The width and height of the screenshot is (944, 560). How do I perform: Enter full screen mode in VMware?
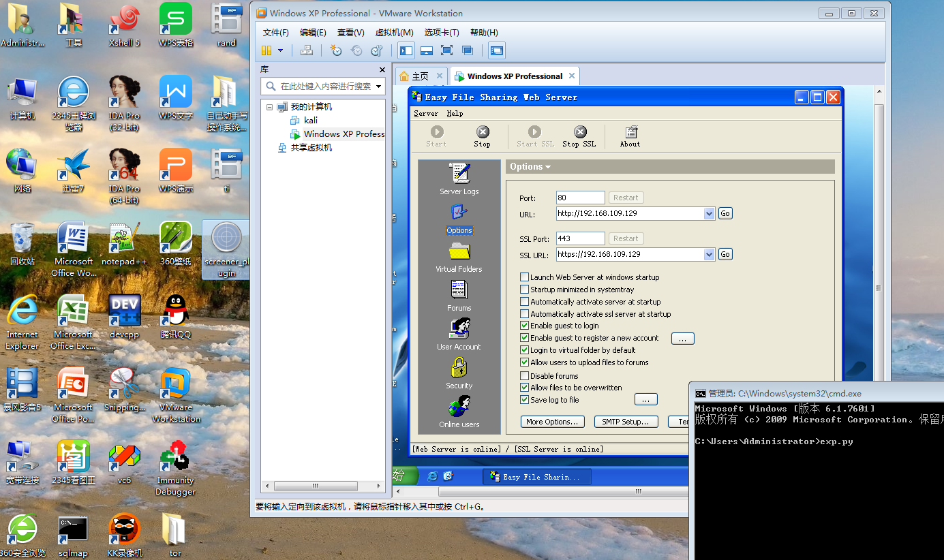coord(447,50)
